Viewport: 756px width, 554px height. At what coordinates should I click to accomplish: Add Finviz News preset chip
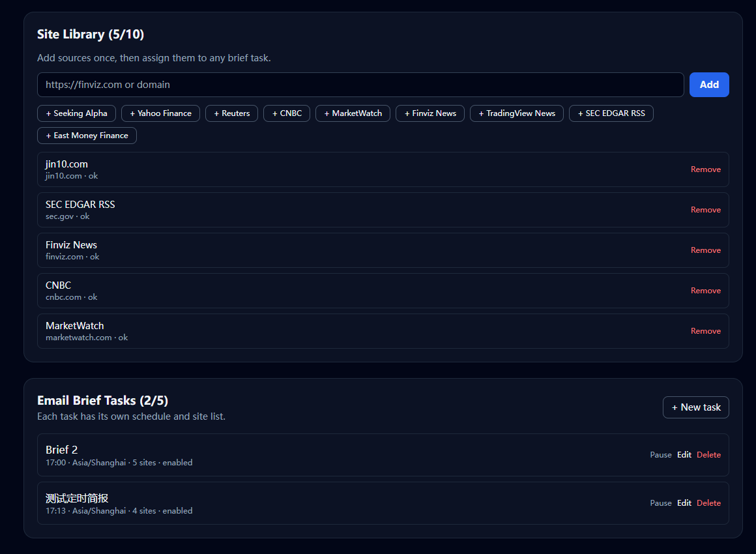pos(430,113)
